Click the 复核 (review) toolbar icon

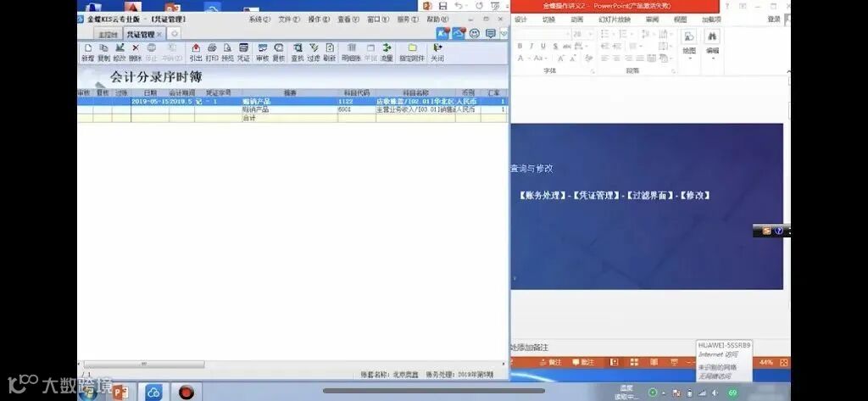coord(278,52)
